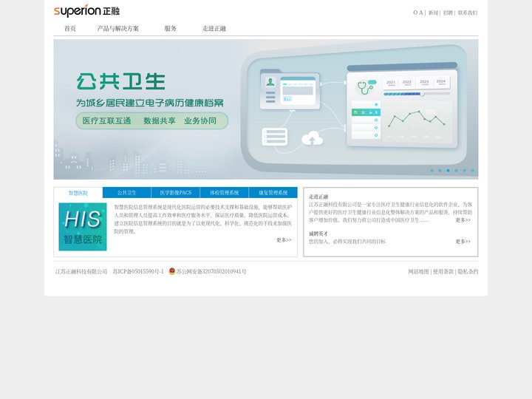Viewport: 532px width, 399px height.
Task: Open the 新闻 link in header
Action: click(433, 13)
